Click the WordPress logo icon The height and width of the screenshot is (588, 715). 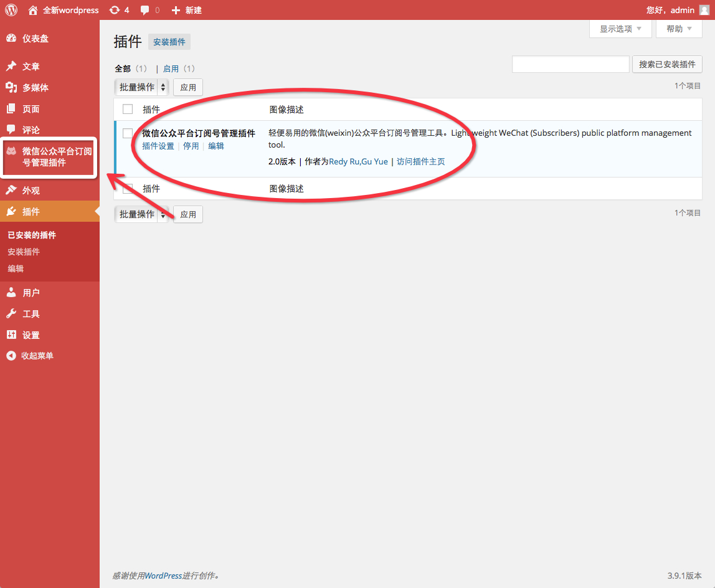point(11,9)
